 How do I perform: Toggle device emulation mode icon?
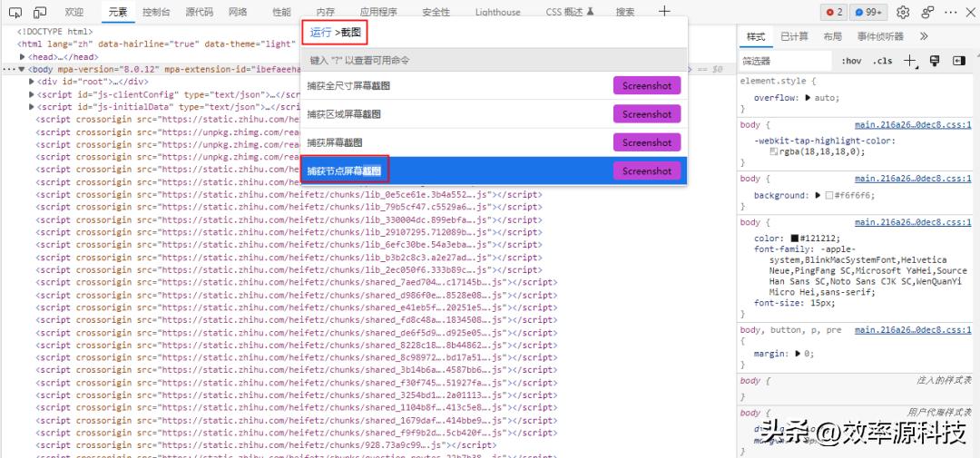coord(40,12)
